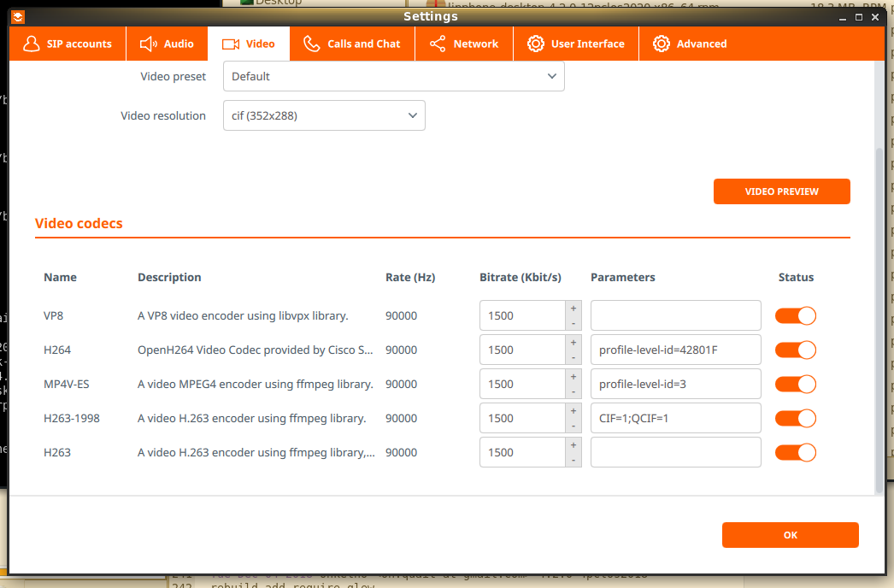Switch to the Network tab
The width and height of the screenshot is (894, 588).
[464, 44]
